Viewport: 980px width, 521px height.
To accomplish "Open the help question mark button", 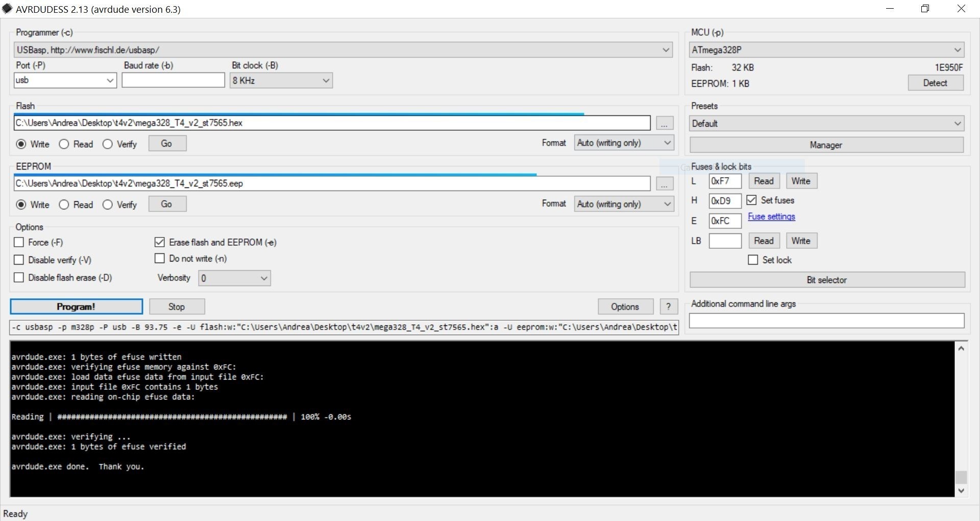I will pos(668,306).
